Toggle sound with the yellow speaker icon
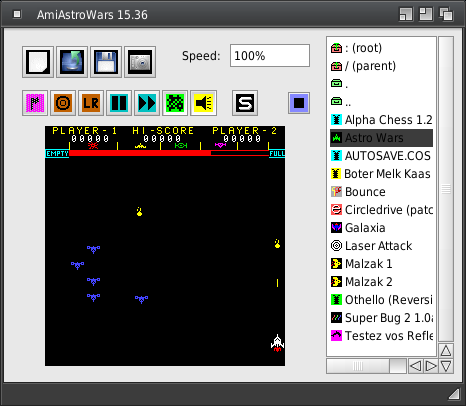This screenshot has height=406, width=466. coord(203,103)
